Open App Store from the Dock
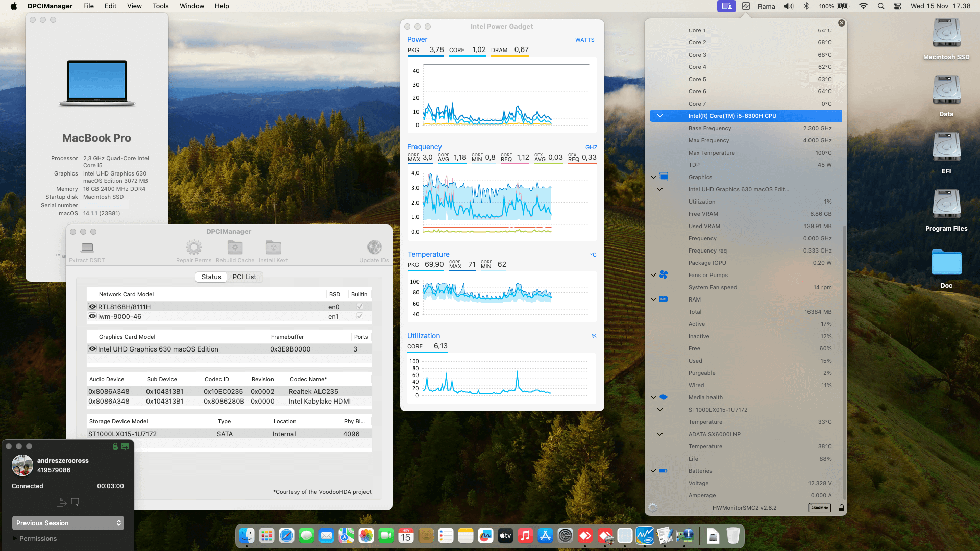Viewport: 980px width, 551px height. tap(545, 535)
